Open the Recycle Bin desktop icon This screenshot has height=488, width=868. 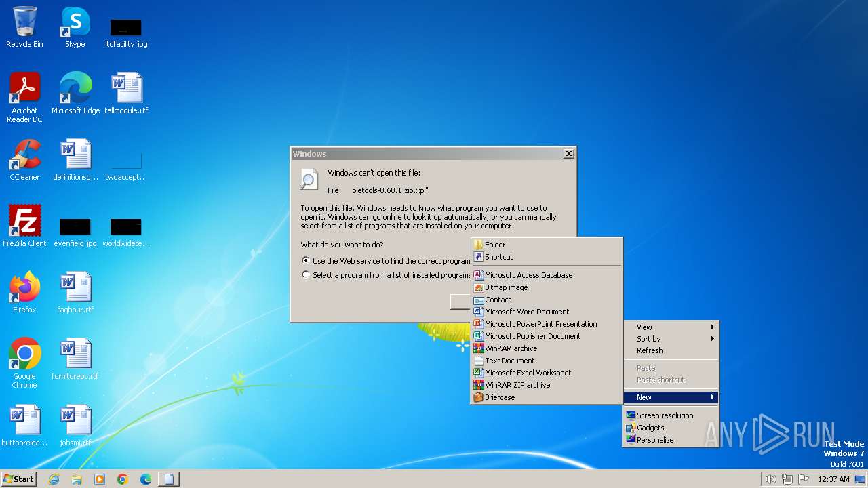point(24,27)
